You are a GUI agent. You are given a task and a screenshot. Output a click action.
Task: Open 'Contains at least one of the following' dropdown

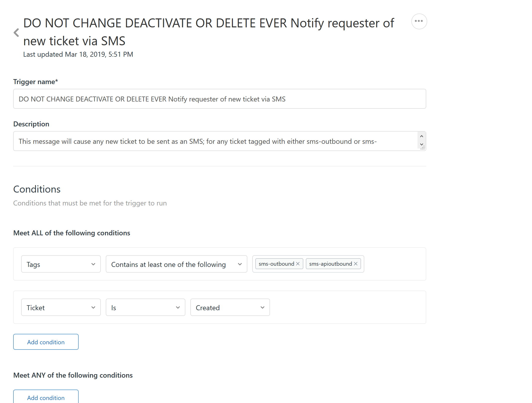pyautogui.click(x=176, y=264)
